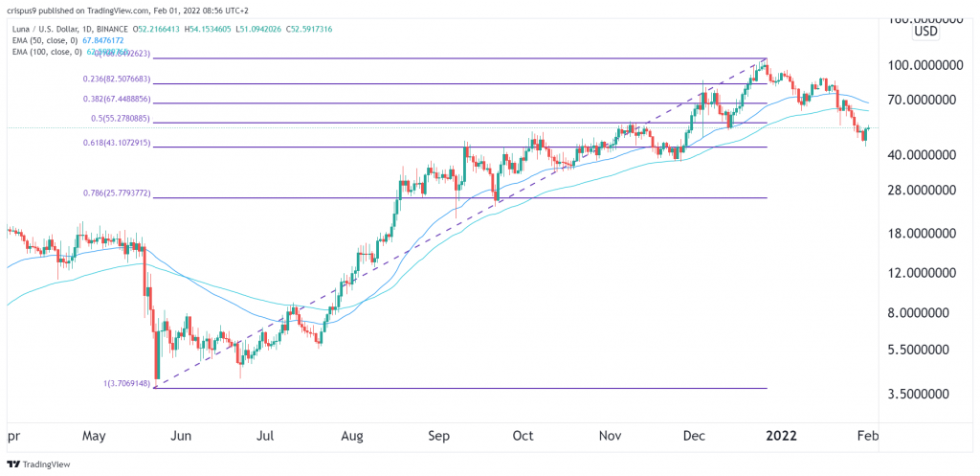Click the Oct label on the time axis

point(523,436)
